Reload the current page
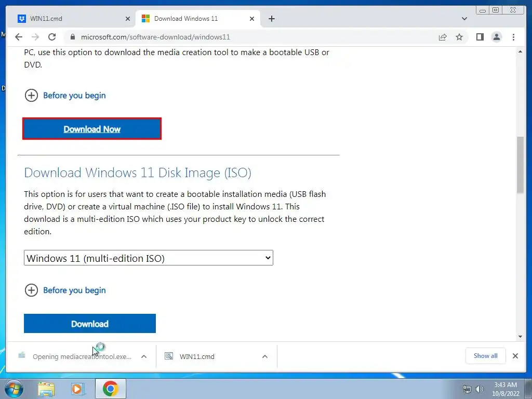This screenshot has width=532, height=399. pyautogui.click(x=52, y=37)
